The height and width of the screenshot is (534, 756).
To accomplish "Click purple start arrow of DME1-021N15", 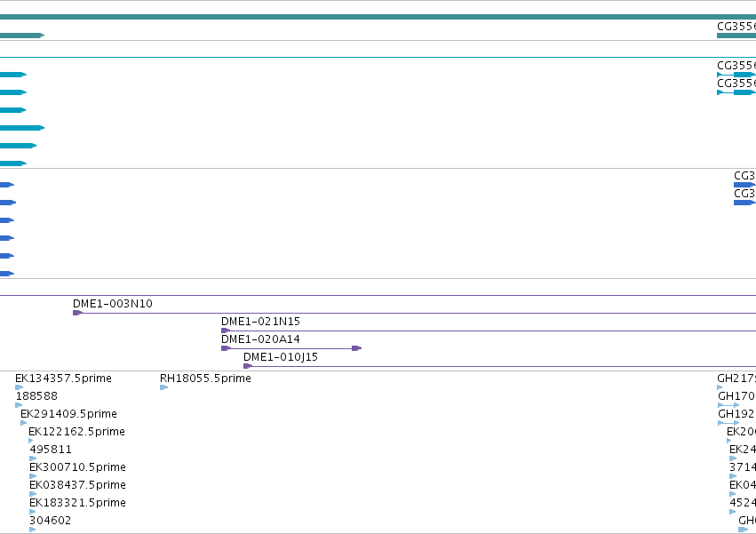I will pos(226,331).
